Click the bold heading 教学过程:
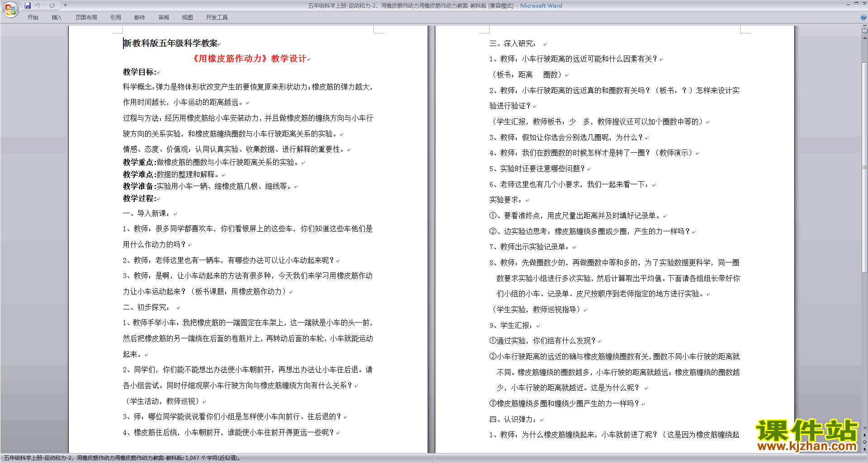Screen dimensions: 868x463 (x=140, y=198)
